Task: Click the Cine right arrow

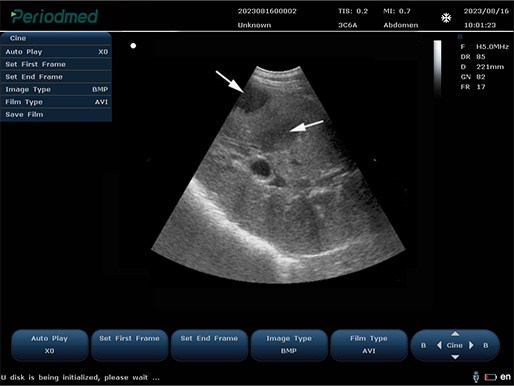Action: point(471,345)
